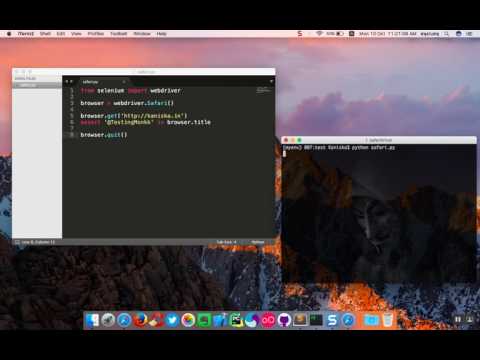Click 'browser.title' on line 6
The height and width of the screenshot is (360, 480).
[189, 122]
